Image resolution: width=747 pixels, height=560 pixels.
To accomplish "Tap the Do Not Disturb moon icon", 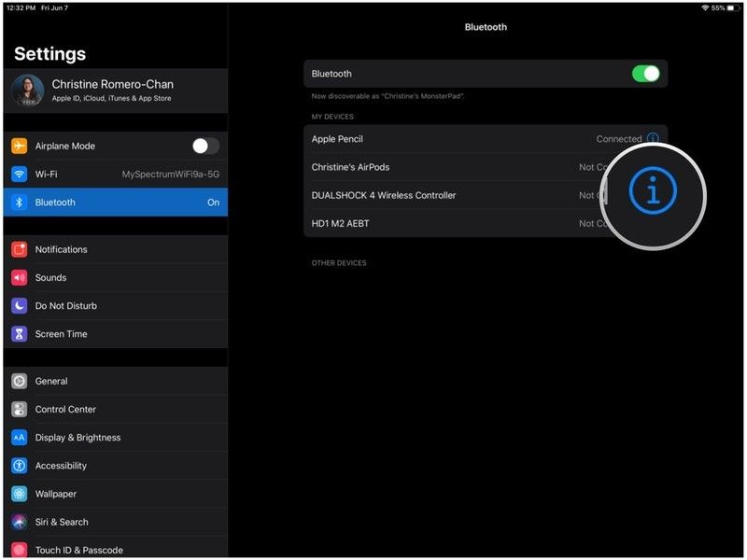I will [19, 306].
